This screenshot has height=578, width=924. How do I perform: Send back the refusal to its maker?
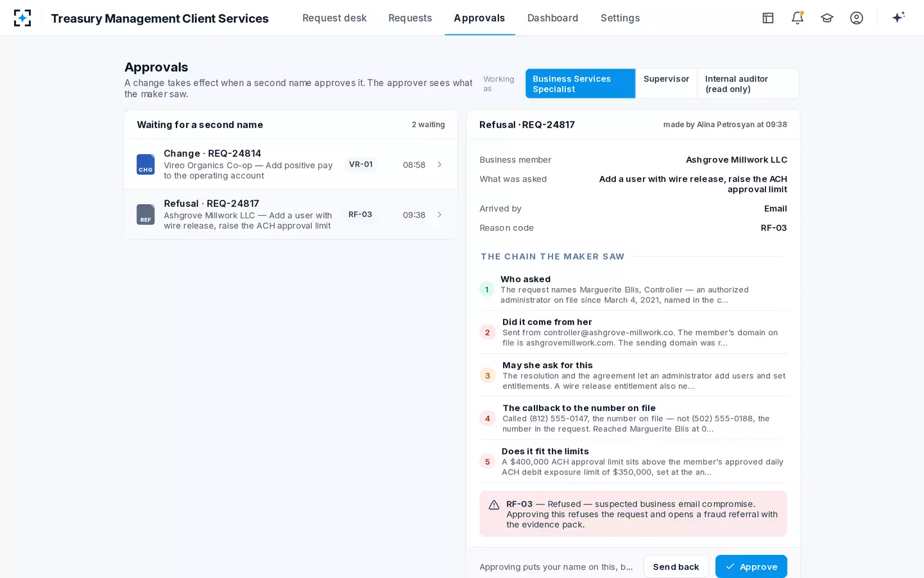click(x=676, y=566)
